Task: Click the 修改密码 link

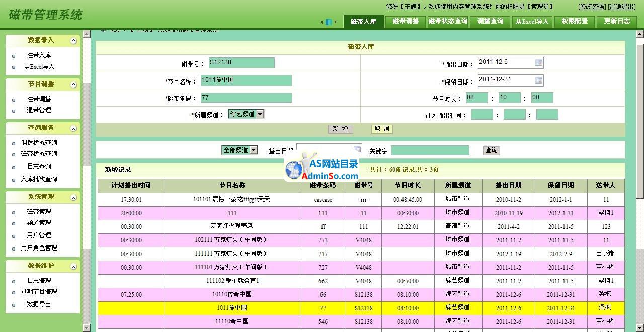Action: [592, 7]
